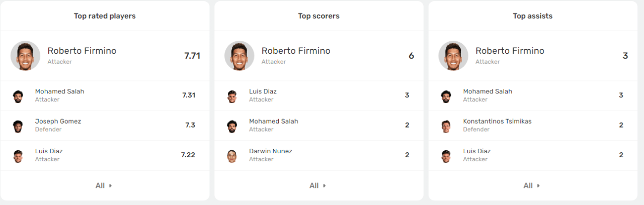Select Mohamed Salah's photo in Top scorers

coord(232,126)
